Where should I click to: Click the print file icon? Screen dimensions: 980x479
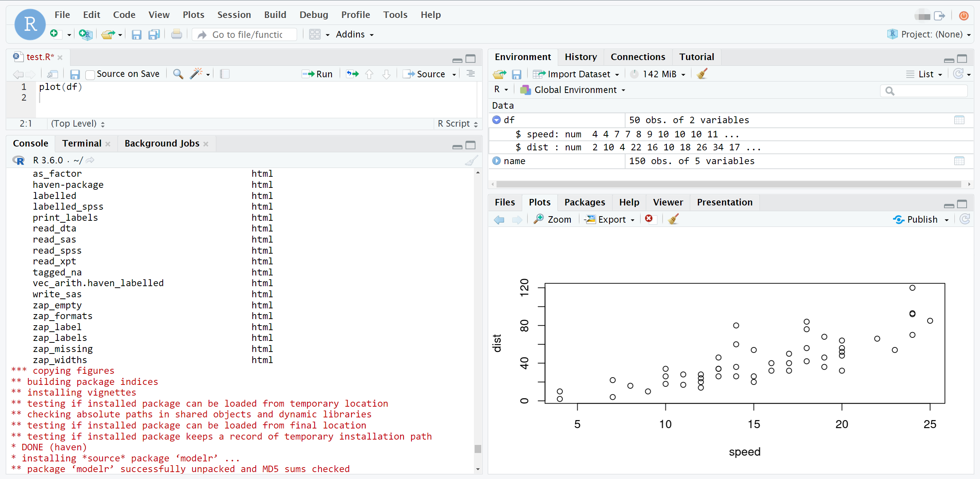pyautogui.click(x=176, y=34)
